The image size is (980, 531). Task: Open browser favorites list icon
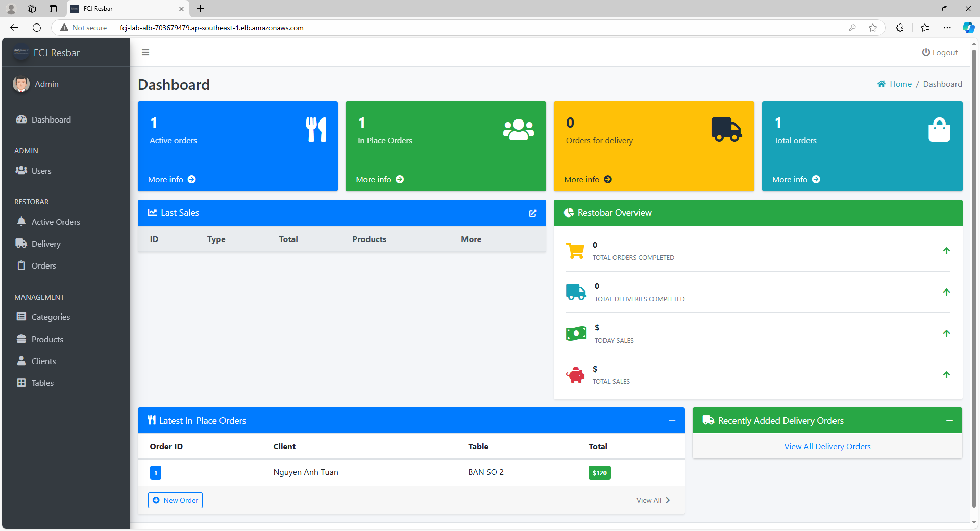point(925,28)
